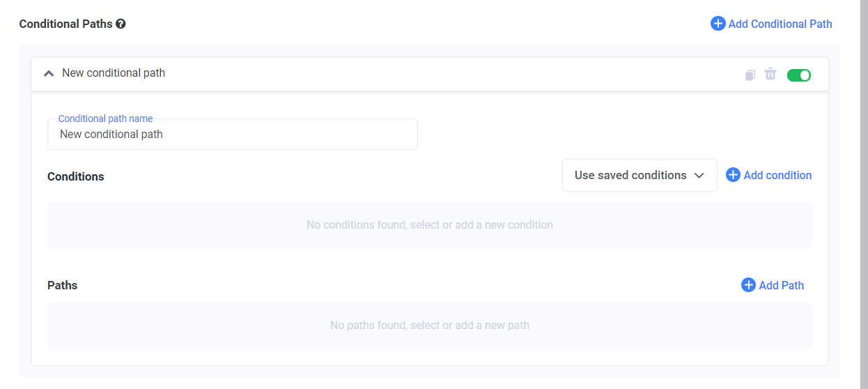Click the plus icon next to Add Path
The height and width of the screenshot is (389, 868).
tap(748, 285)
